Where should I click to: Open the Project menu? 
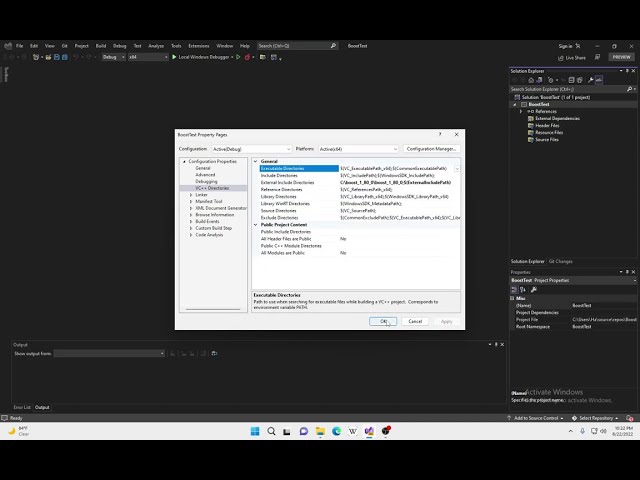(x=82, y=46)
